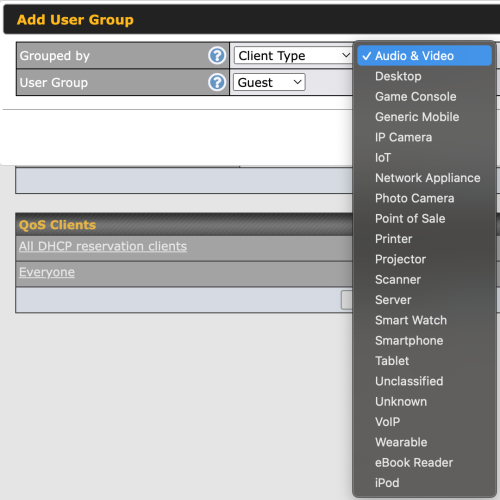
Task: Choose IoT client type
Action: [x=424, y=158]
